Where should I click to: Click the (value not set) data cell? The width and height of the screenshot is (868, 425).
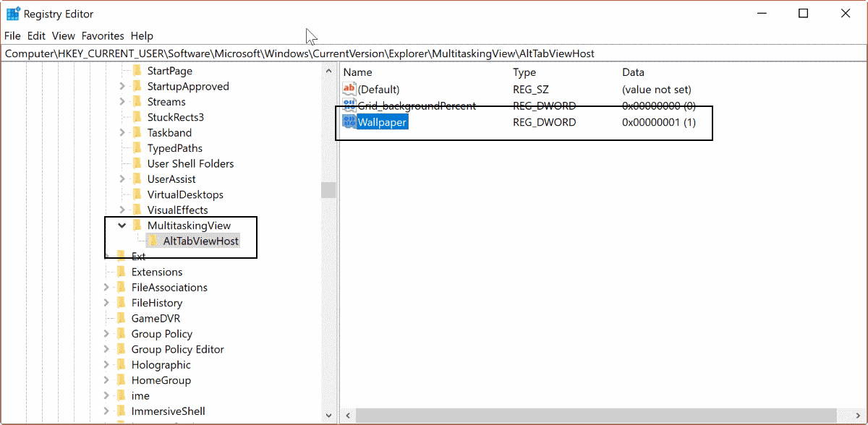(x=656, y=90)
